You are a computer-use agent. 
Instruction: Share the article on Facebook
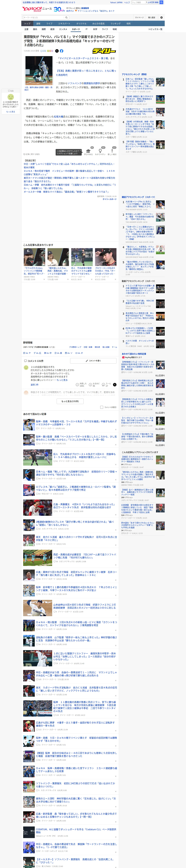[61, 51]
